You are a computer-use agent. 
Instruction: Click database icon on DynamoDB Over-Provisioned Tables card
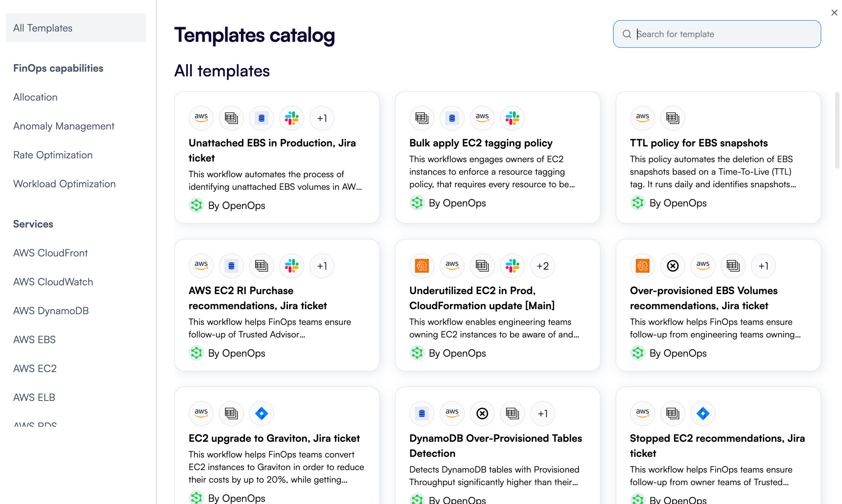click(x=422, y=413)
